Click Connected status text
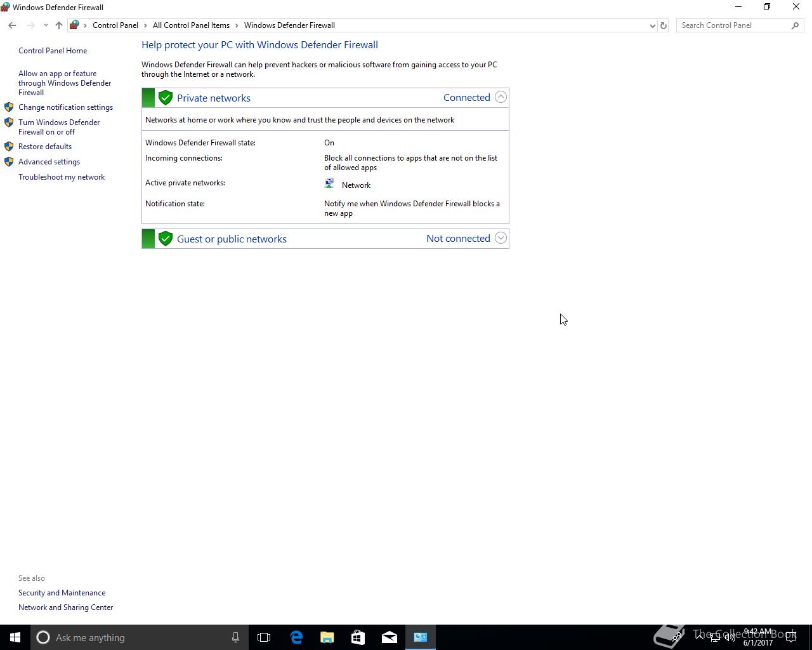The height and width of the screenshot is (650, 812). pyautogui.click(x=467, y=97)
